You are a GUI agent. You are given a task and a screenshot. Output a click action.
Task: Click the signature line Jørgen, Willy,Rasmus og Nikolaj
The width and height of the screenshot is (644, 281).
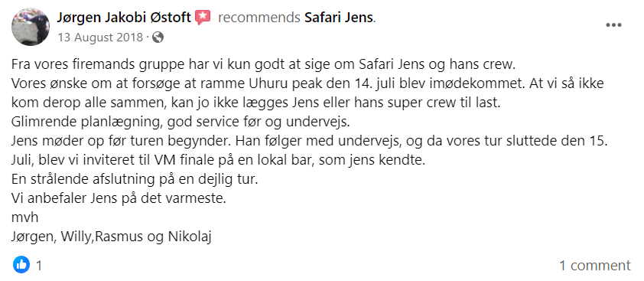[x=112, y=237]
